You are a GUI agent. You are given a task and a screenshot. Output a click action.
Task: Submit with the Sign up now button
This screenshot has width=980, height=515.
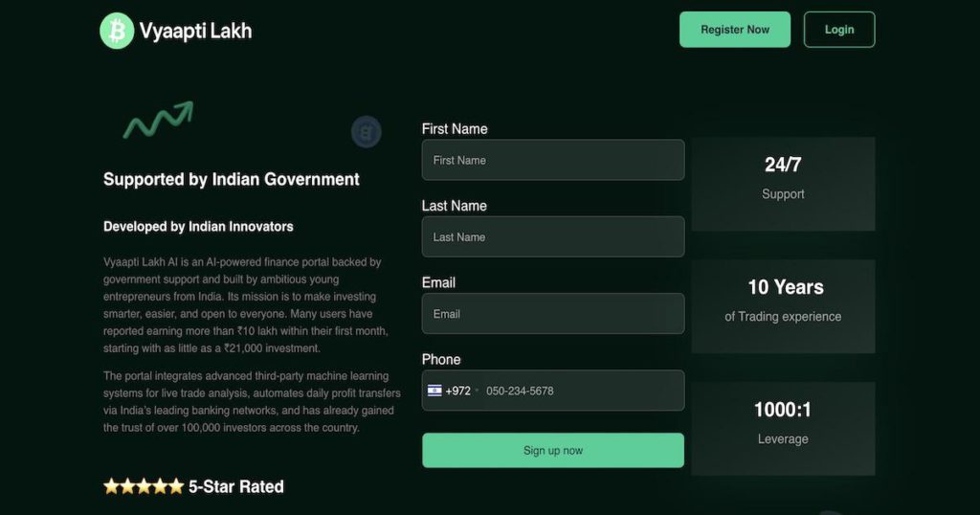coord(552,450)
